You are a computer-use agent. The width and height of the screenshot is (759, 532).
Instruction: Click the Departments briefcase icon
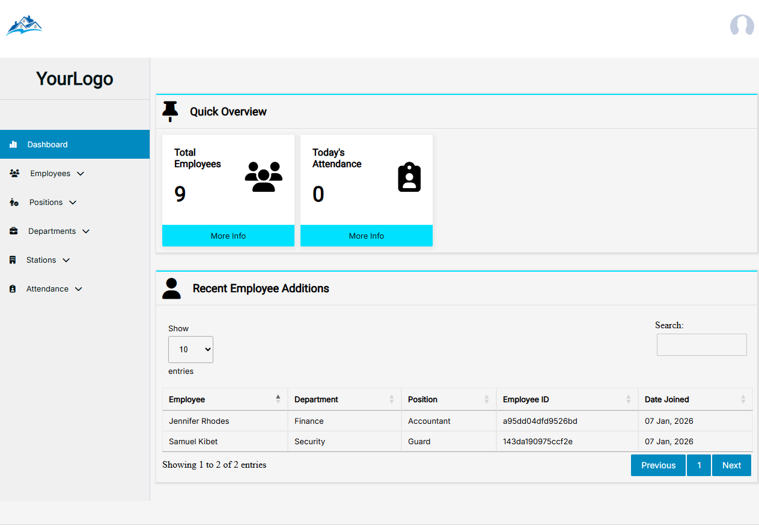pyautogui.click(x=14, y=231)
